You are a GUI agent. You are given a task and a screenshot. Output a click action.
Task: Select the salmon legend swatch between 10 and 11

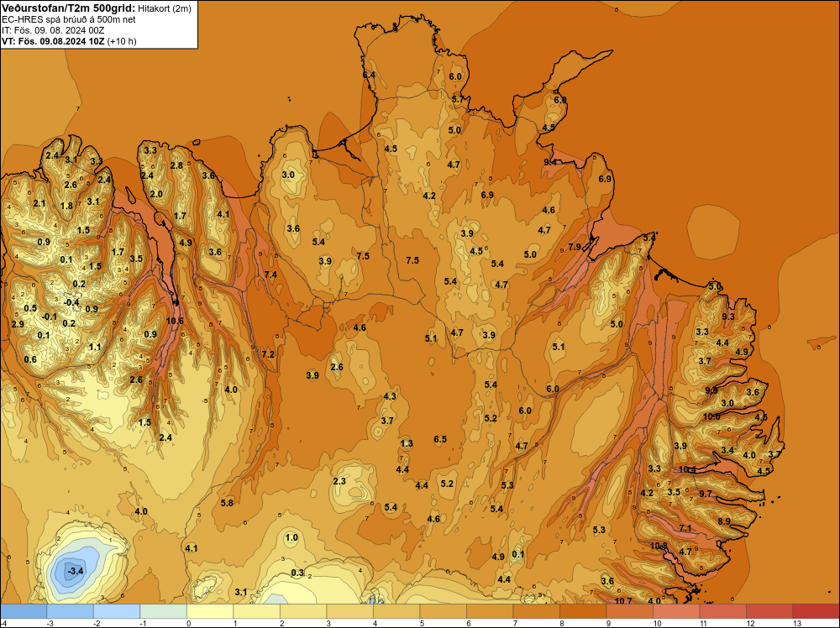676,611
